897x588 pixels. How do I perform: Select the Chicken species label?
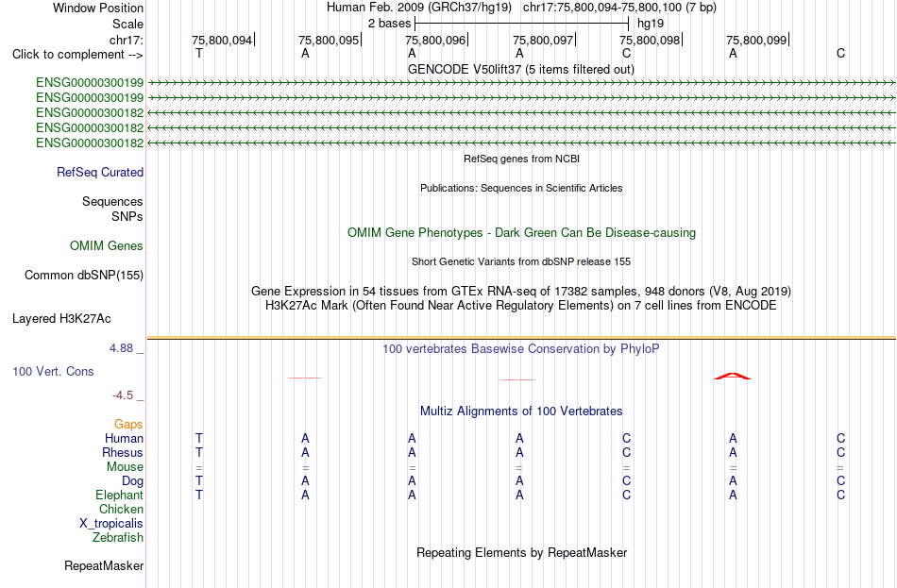tap(121, 509)
